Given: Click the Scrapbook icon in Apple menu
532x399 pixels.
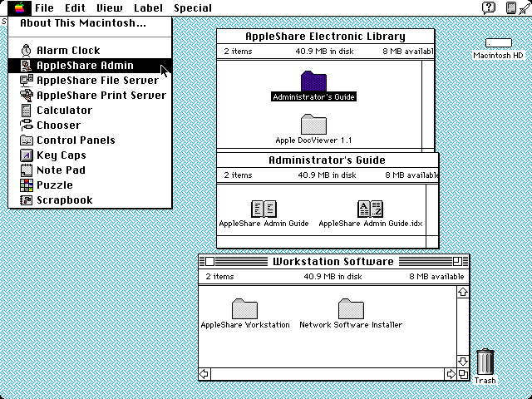Looking at the screenshot, I should point(26,199).
